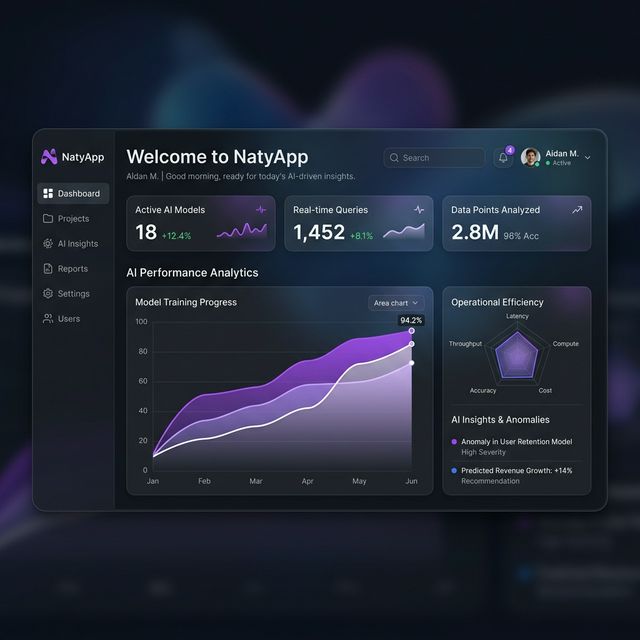Go to Reports in the sidebar

(72, 269)
